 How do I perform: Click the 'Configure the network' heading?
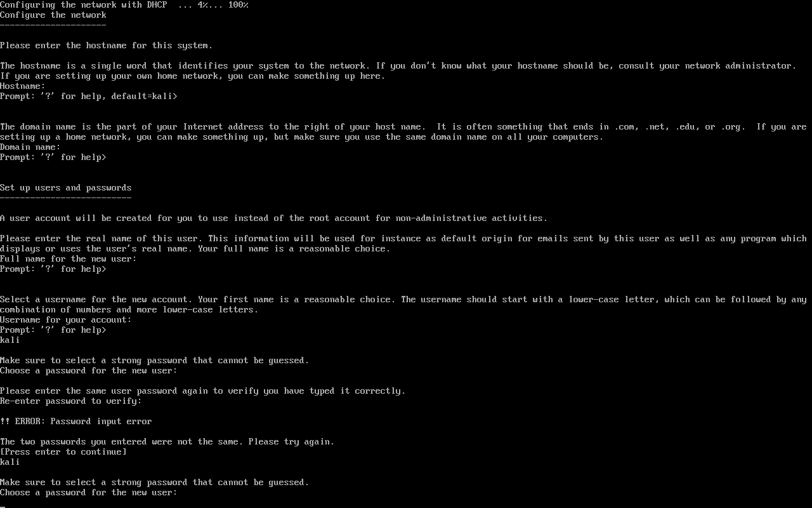click(53, 15)
